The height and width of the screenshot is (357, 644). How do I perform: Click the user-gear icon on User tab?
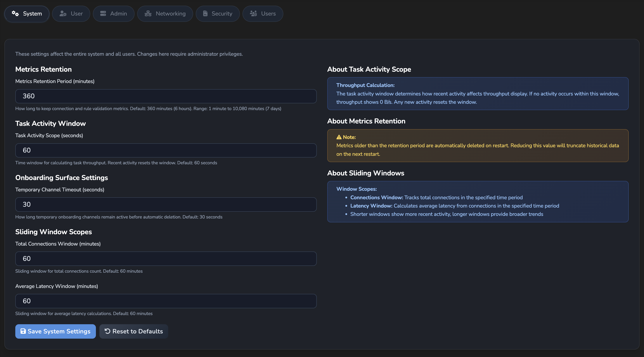[x=63, y=14]
